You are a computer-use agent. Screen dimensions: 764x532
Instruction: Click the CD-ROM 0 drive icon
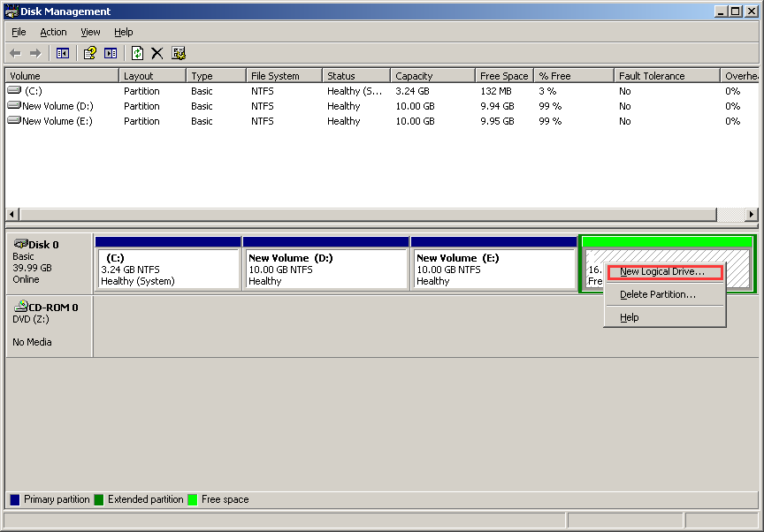[x=21, y=306]
